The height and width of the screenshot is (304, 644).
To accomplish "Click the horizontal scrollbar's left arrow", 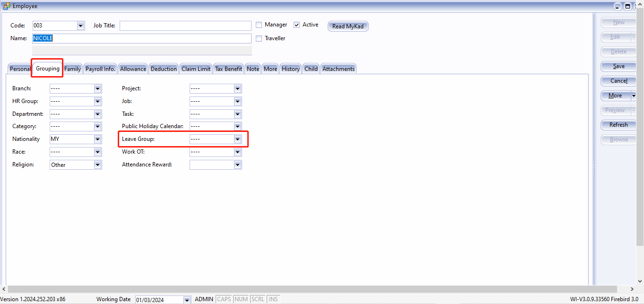I will coord(4,288).
